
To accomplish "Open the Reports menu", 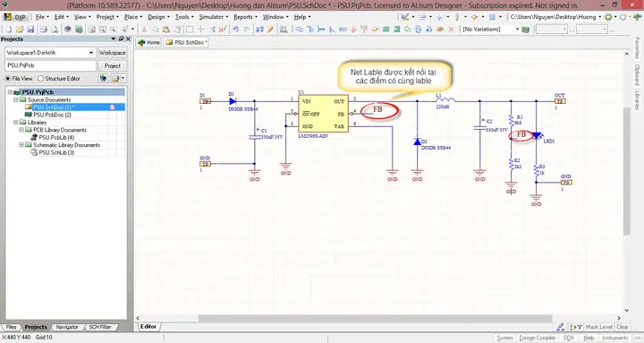I will [x=245, y=17].
